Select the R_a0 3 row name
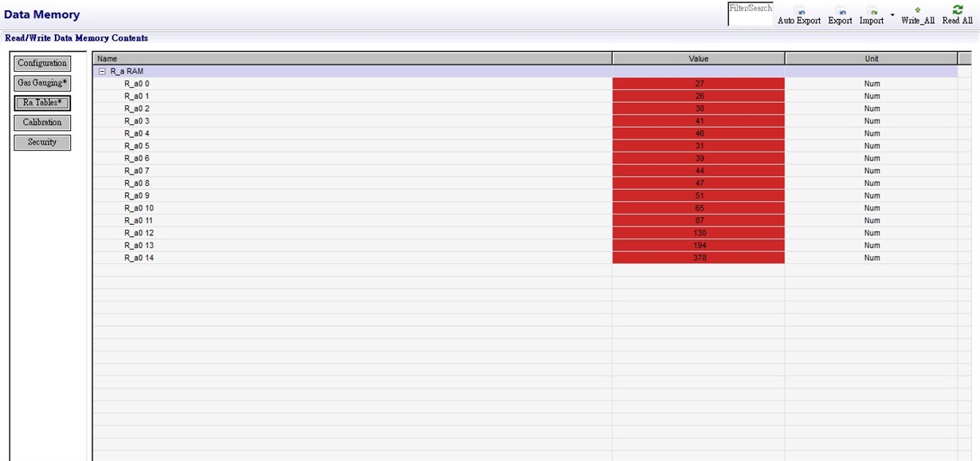This screenshot has width=980, height=461. click(x=136, y=121)
